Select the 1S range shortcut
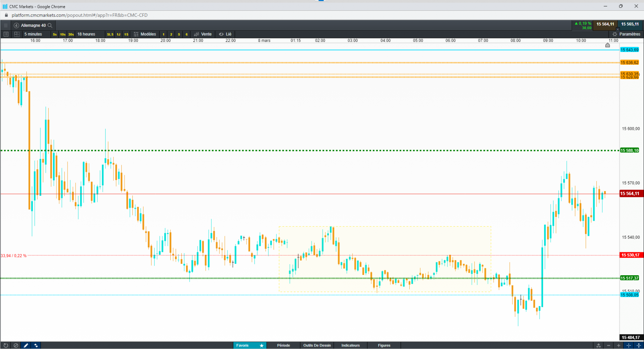 [126, 34]
